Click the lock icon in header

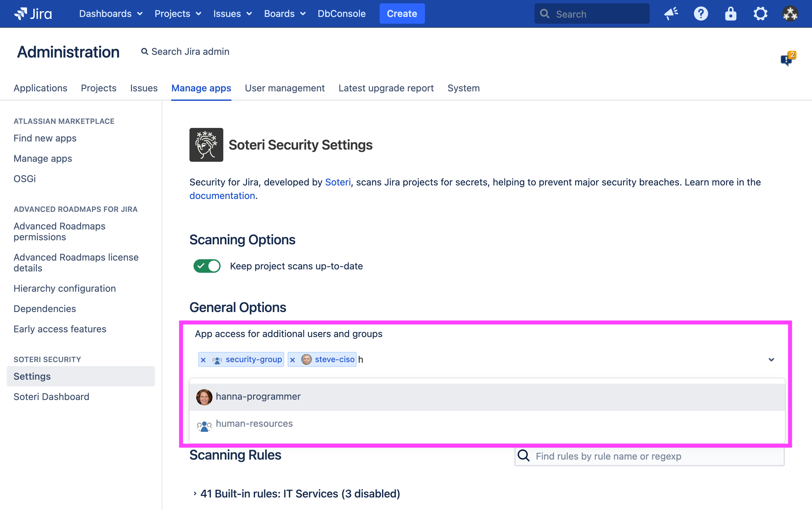(x=730, y=14)
